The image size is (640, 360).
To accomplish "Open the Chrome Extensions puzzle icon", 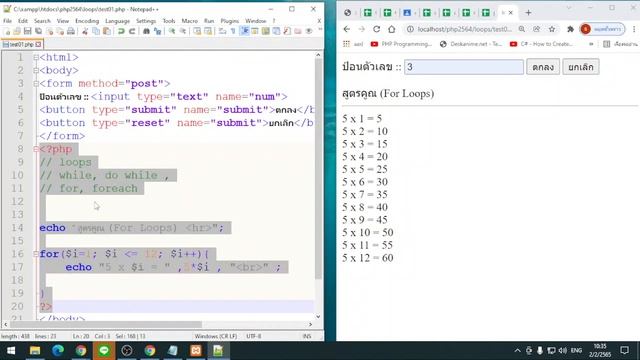I will point(570,29).
